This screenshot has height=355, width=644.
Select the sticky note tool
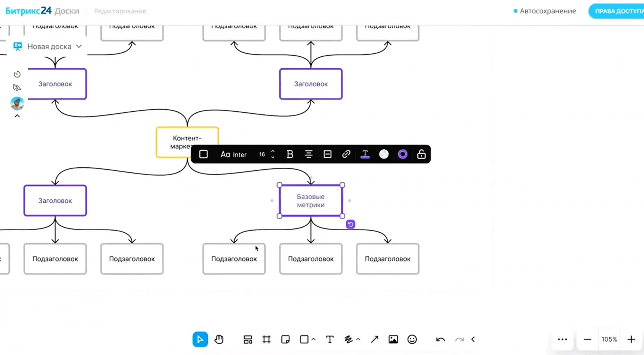point(285,339)
